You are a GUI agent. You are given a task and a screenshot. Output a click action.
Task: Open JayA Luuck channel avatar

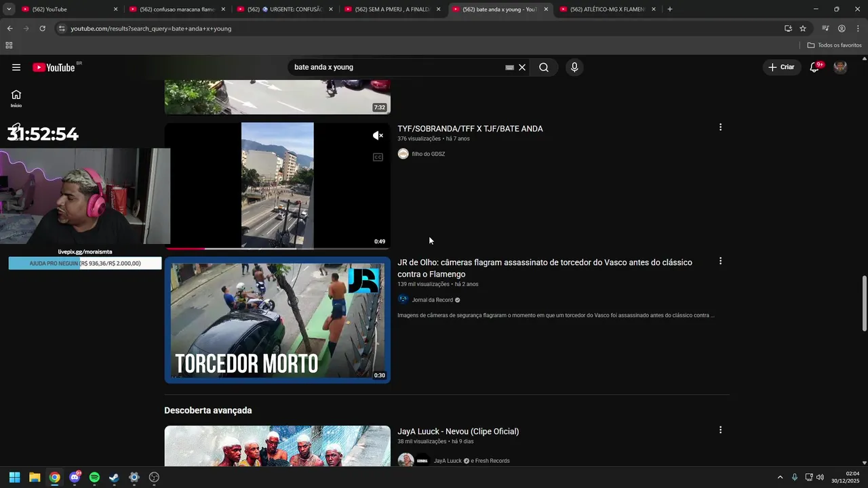click(406, 460)
